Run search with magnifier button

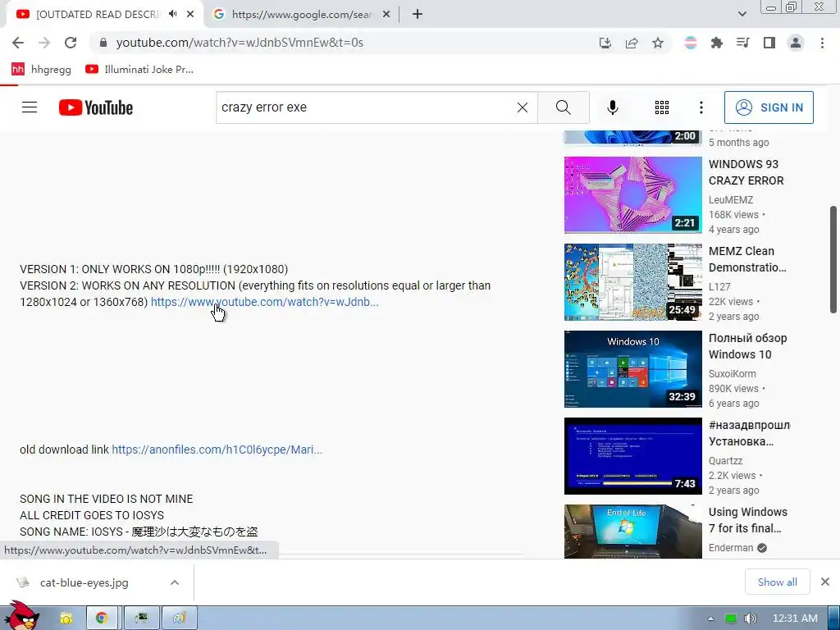click(x=563, y=107)
